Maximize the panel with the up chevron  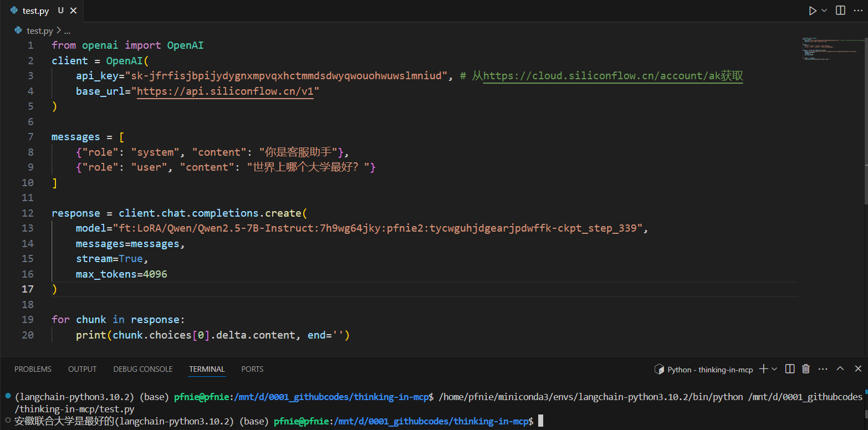click(840, 369)
